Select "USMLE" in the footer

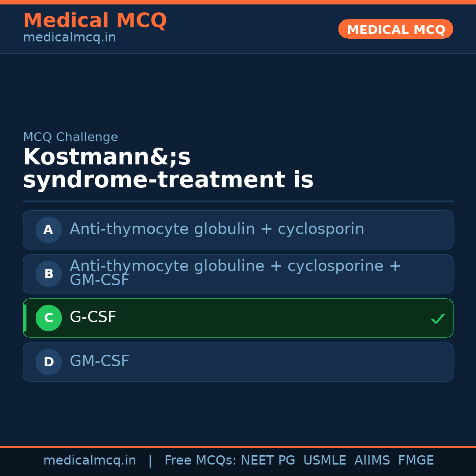point(324,461)
